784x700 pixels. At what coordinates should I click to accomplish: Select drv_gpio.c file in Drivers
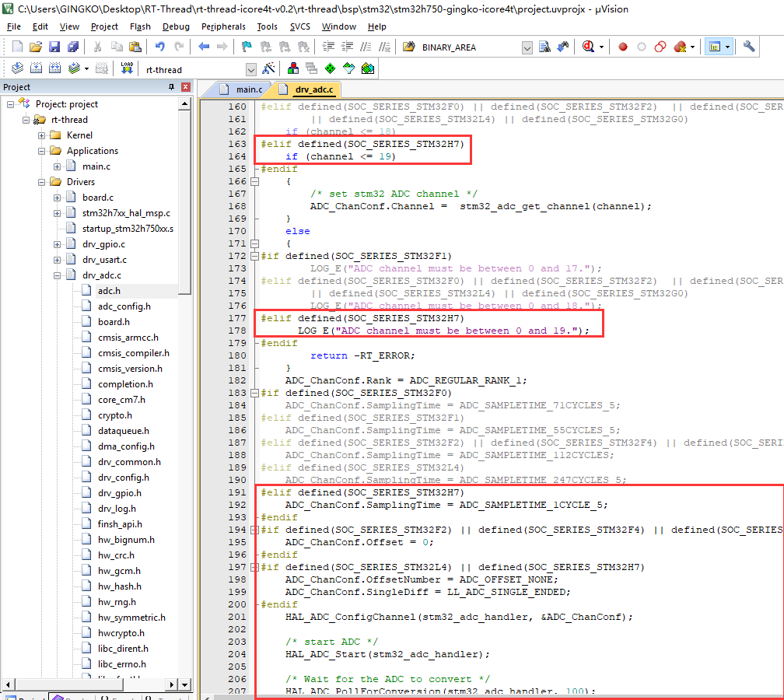pyautogui.click(x=104, y=244)
